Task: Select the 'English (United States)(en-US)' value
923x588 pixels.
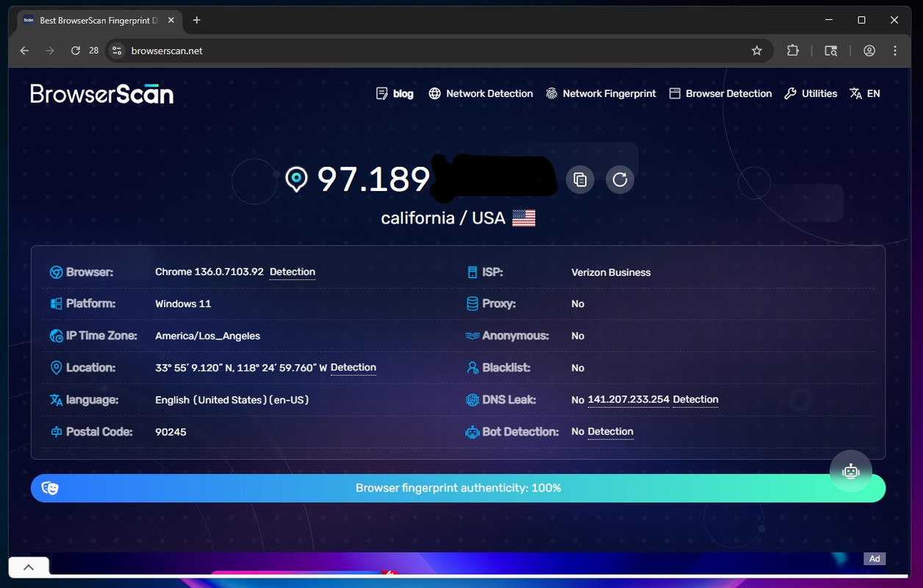Action: coord(232,400)
